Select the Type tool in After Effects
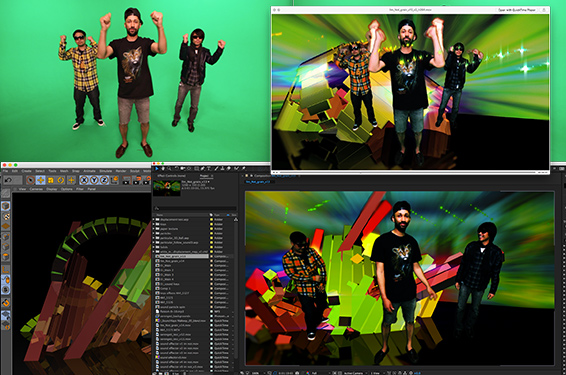The image size is (566, 375). [209, 168]
